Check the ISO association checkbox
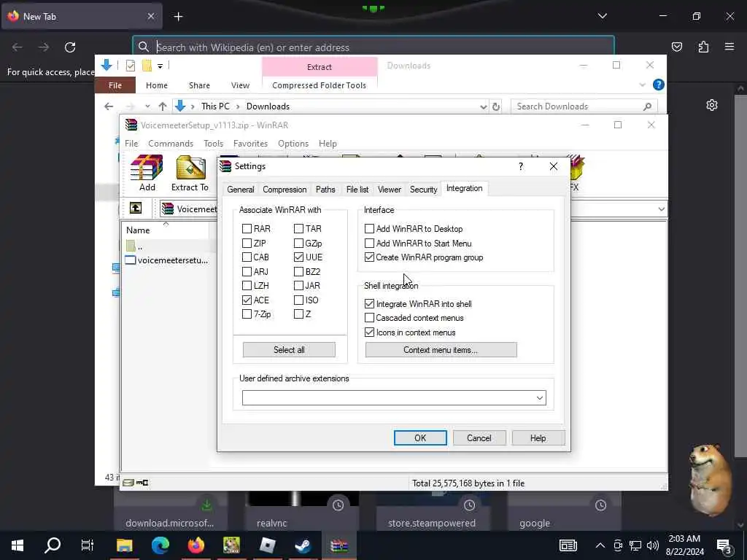Image resolution: width=747 pixels, height=560 pixels. [298, 300]
